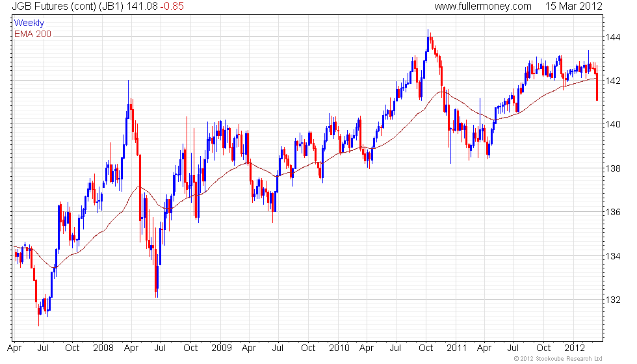Click the 132 price axis label

(x=612, y=300)
